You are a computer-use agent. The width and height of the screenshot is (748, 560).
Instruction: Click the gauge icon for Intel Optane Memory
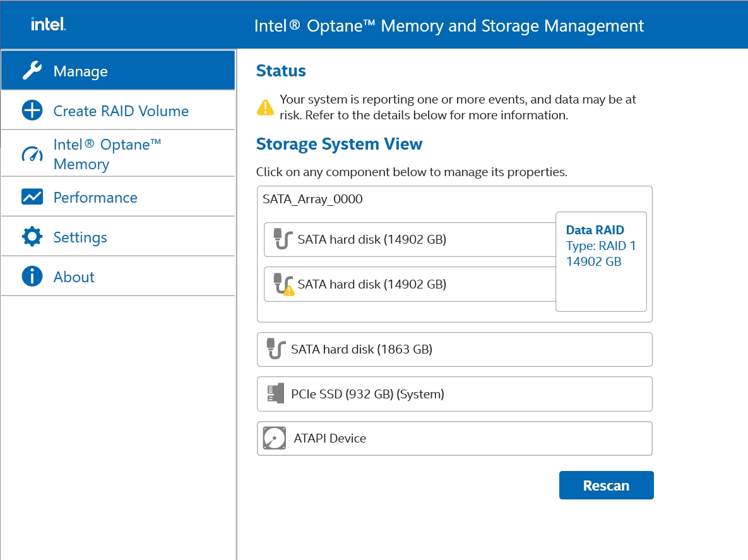point(32,154)
